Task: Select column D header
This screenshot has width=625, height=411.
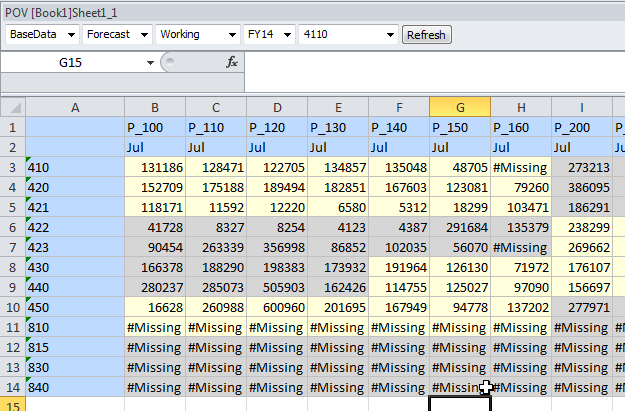Action: (x=277, y=107)
